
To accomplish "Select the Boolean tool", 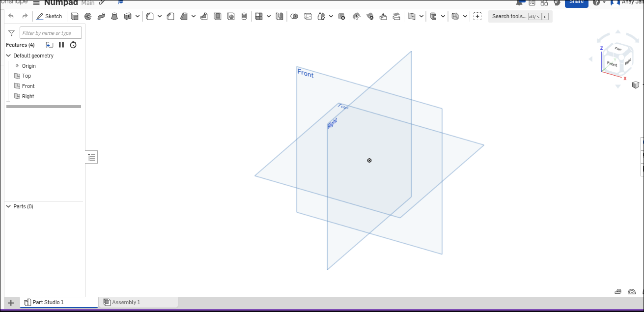I will click(x=294, y=16).
